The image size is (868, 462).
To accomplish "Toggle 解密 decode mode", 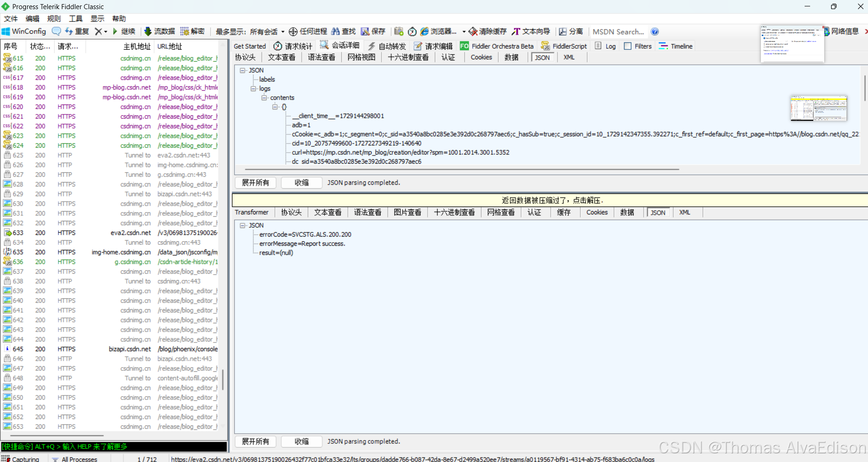I will click(192, 31).
